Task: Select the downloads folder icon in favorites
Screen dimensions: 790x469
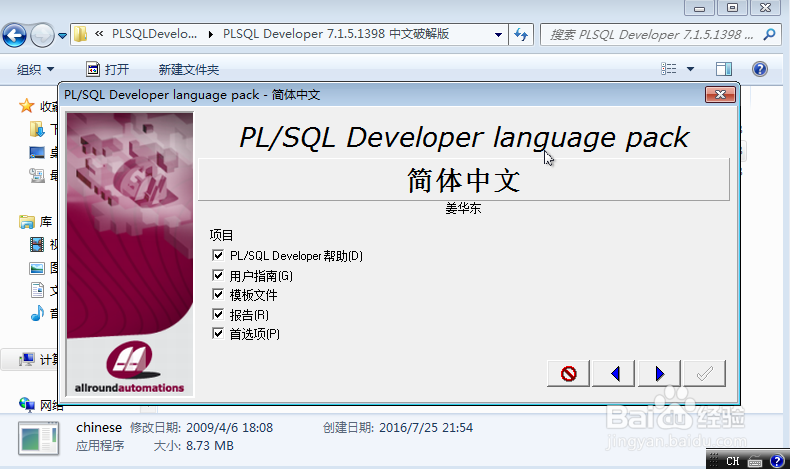Action: [37, 129]
